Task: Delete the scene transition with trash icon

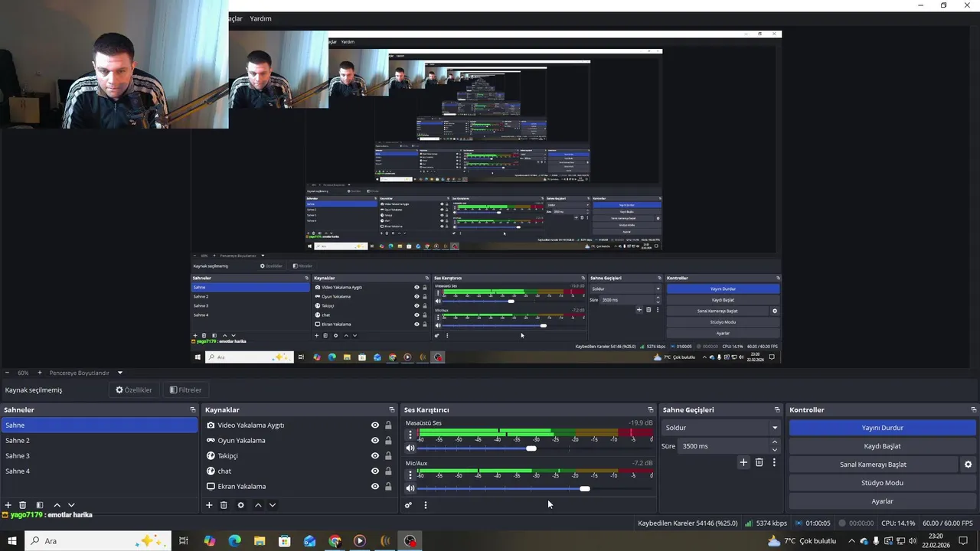Action: click(759, 462)
